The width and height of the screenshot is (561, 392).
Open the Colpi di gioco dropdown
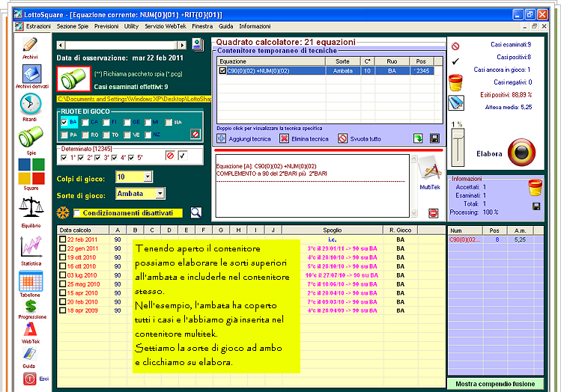tap(148, 177)
